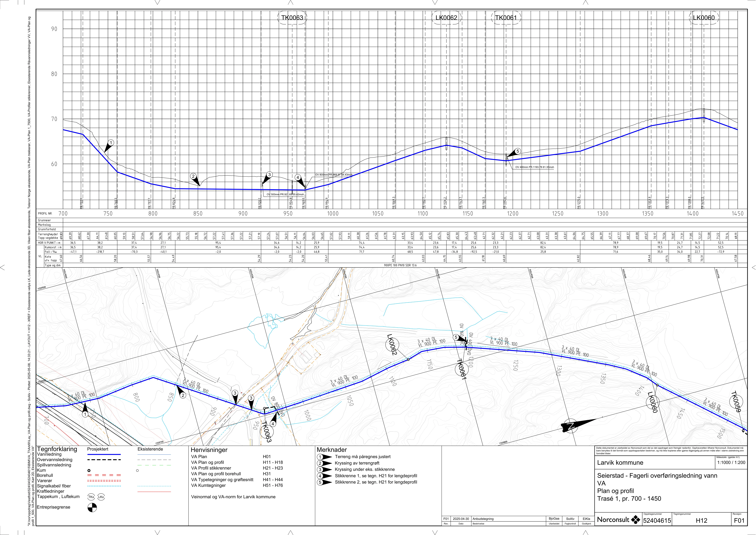Select reference range 'H51 - H76'
Viewport: 756px width, 535px height.
point(273,485)
